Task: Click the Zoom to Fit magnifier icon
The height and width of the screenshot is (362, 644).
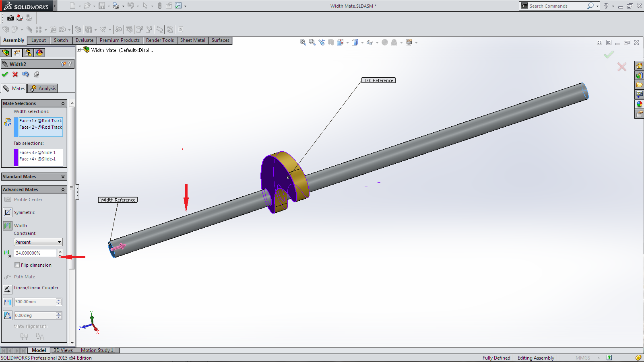Action: pyautogui.click(x=303, y=42)
